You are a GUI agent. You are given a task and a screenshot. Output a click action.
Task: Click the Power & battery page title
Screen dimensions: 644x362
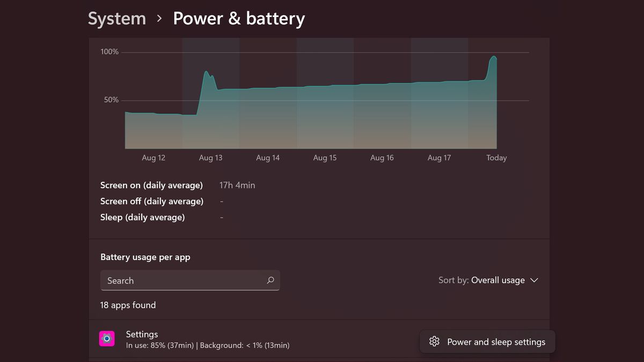(x=239, y=19)
